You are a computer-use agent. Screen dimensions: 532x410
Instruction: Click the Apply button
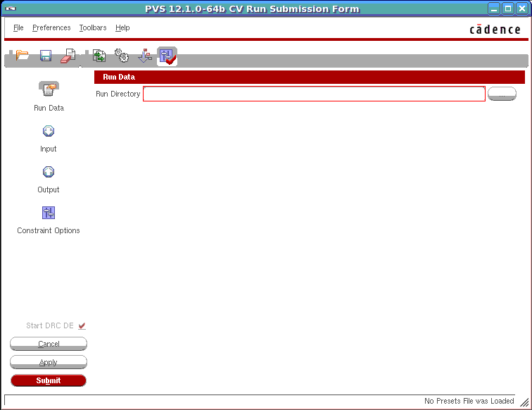[49, 362]
